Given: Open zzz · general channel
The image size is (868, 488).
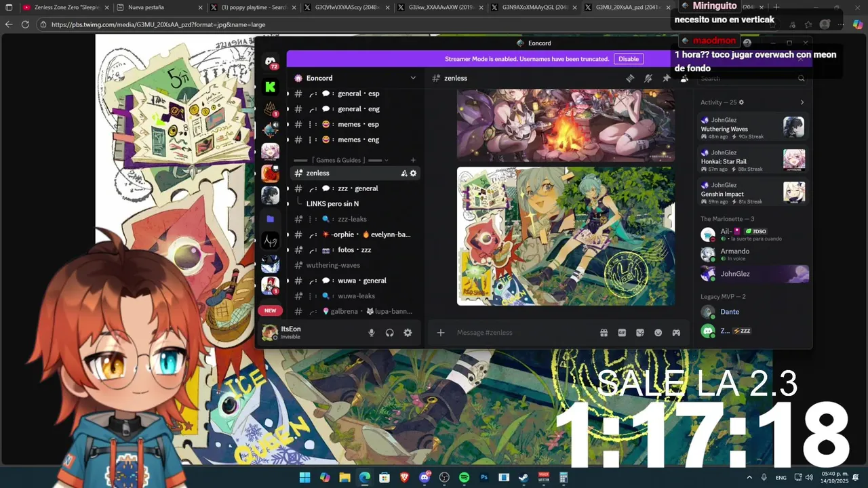Looking at the screenshot, I should coord(355,188).
